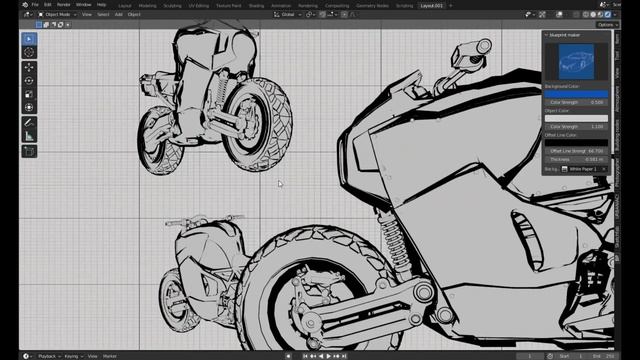Screen dimensions: 640x360
Task: Open the proportional falloff menu
Action: (353, 14)
